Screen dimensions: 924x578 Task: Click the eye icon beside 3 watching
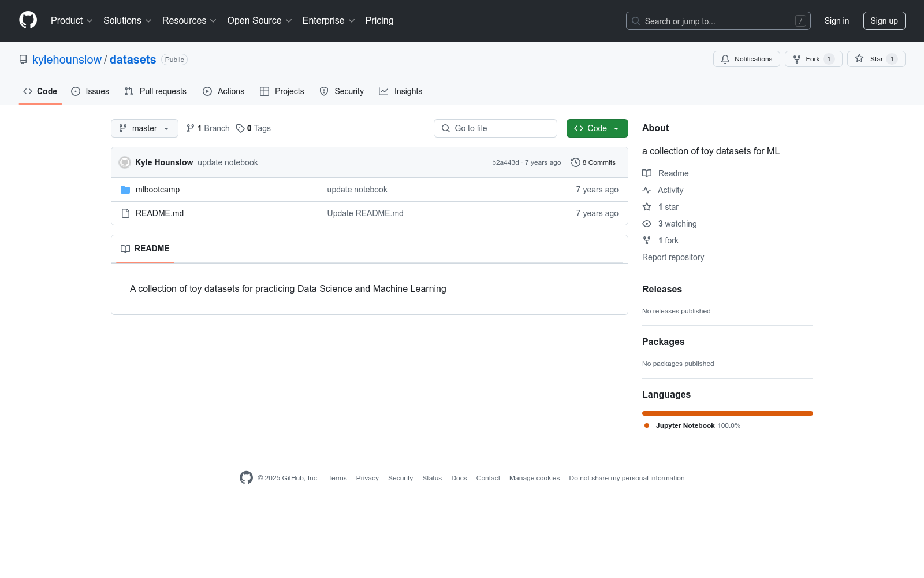coord(647,224)
